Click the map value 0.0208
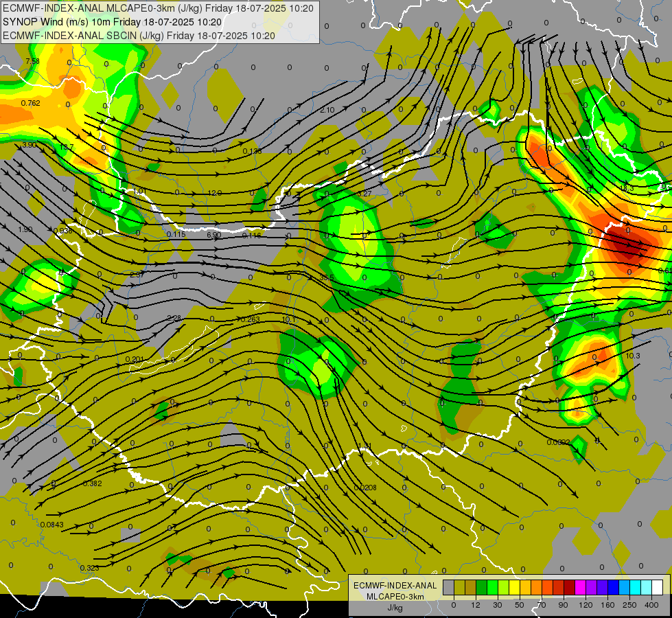Screen dimensions: 672x618 pyautogui.click(x=365, y=488)
